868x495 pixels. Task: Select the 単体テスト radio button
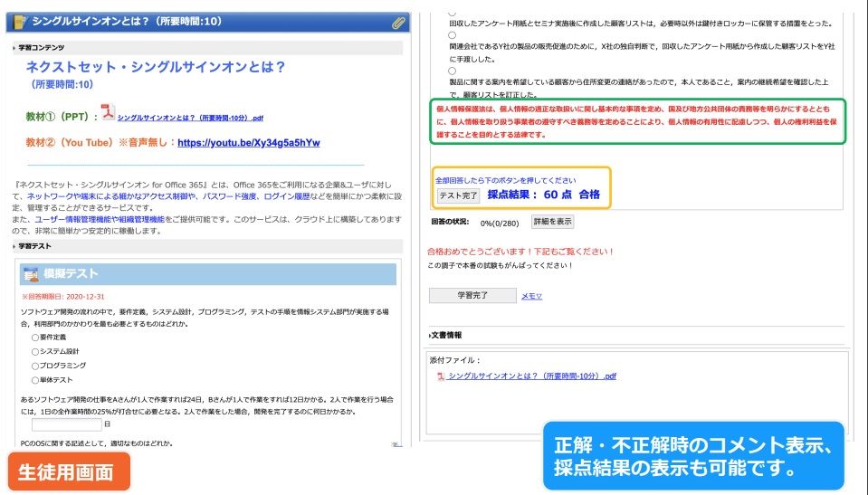click(x=35, y=380)
